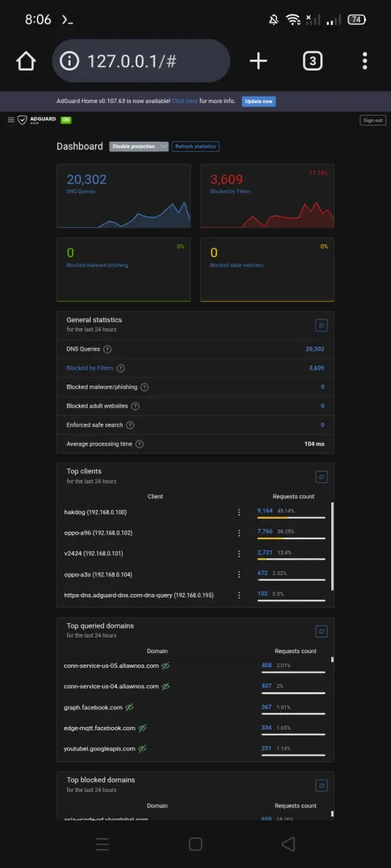Open options menu for oppo-a3s client
The image size is (391, 868).
pyautogui.click(x=239, y=575)
